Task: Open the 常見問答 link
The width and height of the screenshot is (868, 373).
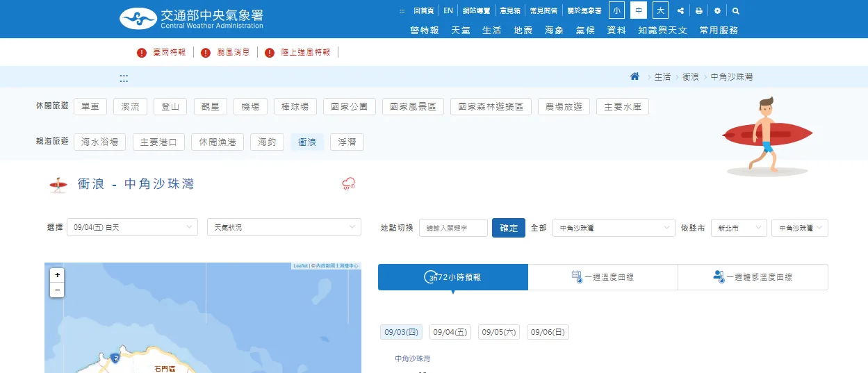Action: (x=543, y=11)
